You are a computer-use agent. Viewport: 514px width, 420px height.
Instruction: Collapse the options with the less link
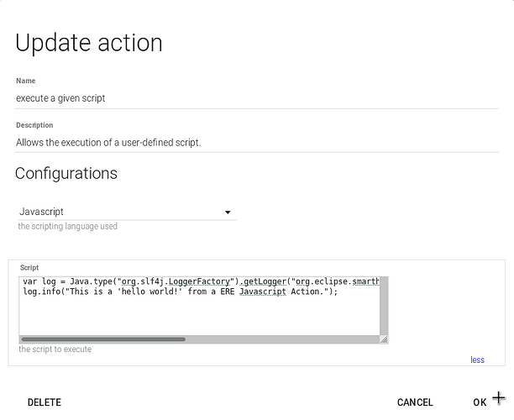[x=477, y=360]
